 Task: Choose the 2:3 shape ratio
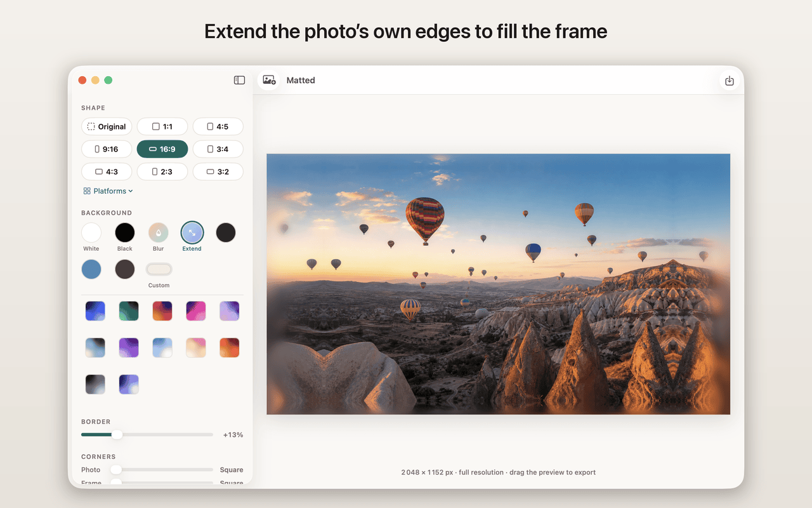click(x=162, y=171)
